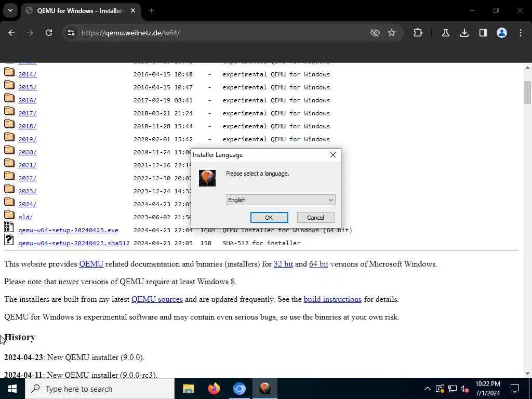Bookmark this page with the star icon
Viewport: 532px width, 399px height.
[x=392, y=33]
